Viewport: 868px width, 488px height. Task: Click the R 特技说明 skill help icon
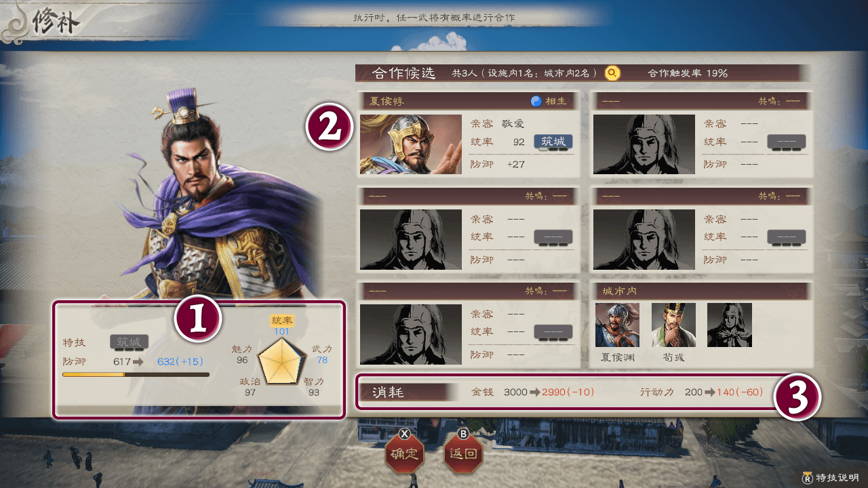(807, 477)
